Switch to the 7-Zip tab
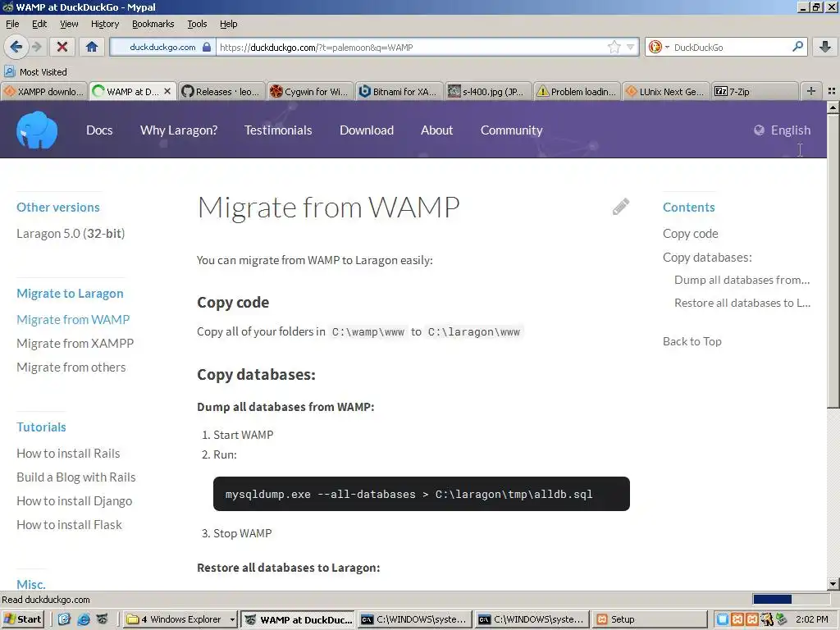Screen dimensions: 840x630 pos(754,92)
